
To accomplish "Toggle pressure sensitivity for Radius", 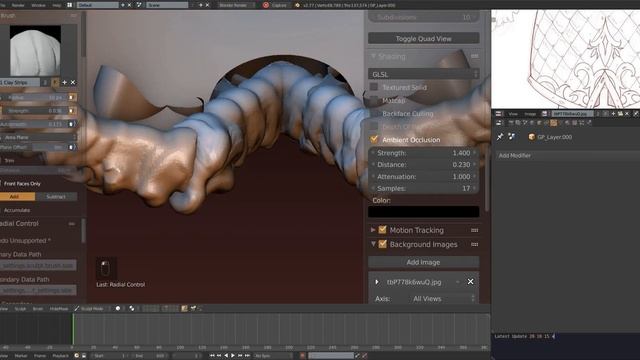I will tap(72, 98).
